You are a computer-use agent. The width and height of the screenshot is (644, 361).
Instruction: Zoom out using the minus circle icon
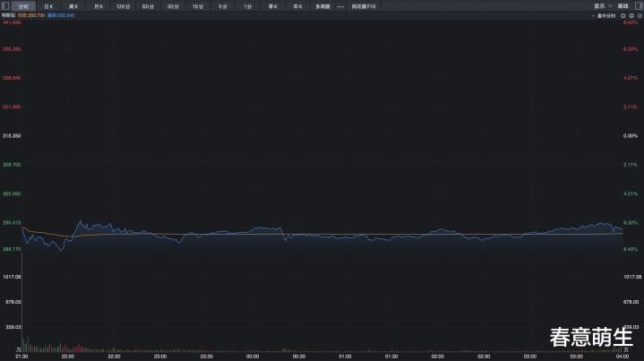coord(631,15)
